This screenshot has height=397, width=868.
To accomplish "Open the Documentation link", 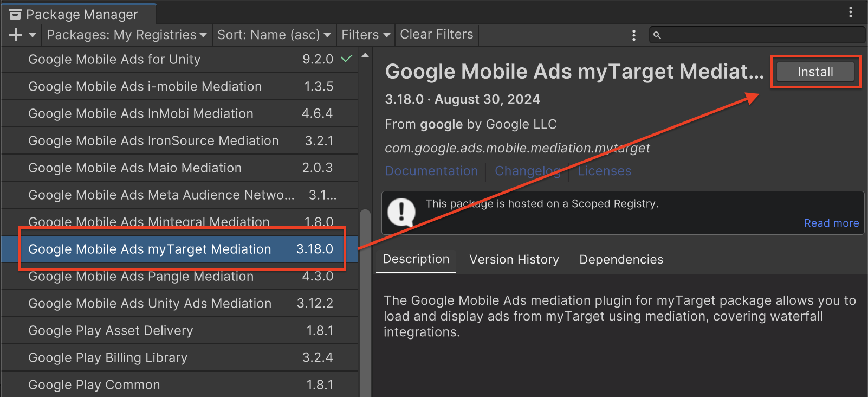I will click(431, 171).
